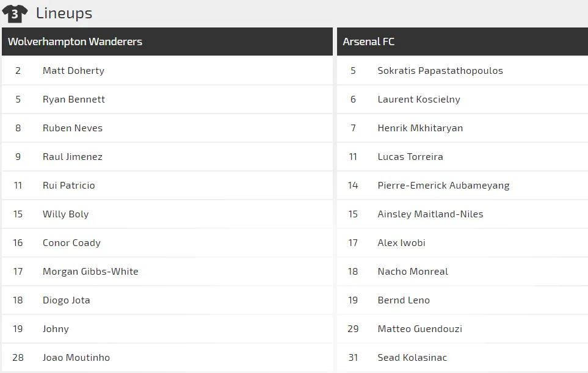Select the Arsenal FC team header
588x373 pixels.
point(369,42)
